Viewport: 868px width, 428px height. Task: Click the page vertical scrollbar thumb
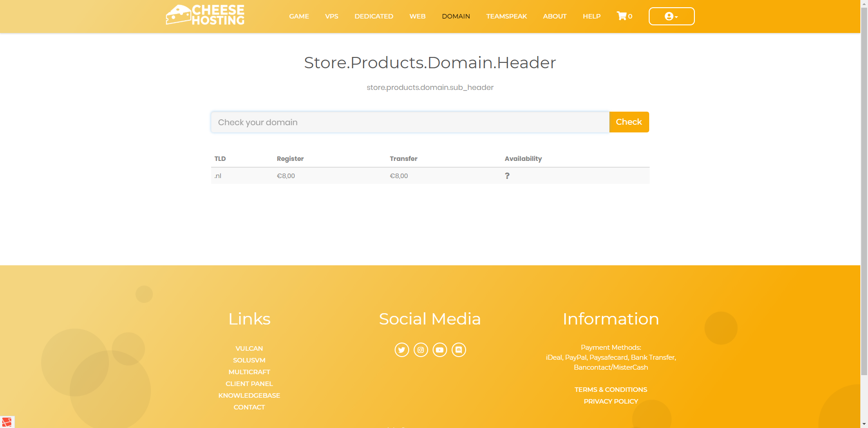point(864,190)
